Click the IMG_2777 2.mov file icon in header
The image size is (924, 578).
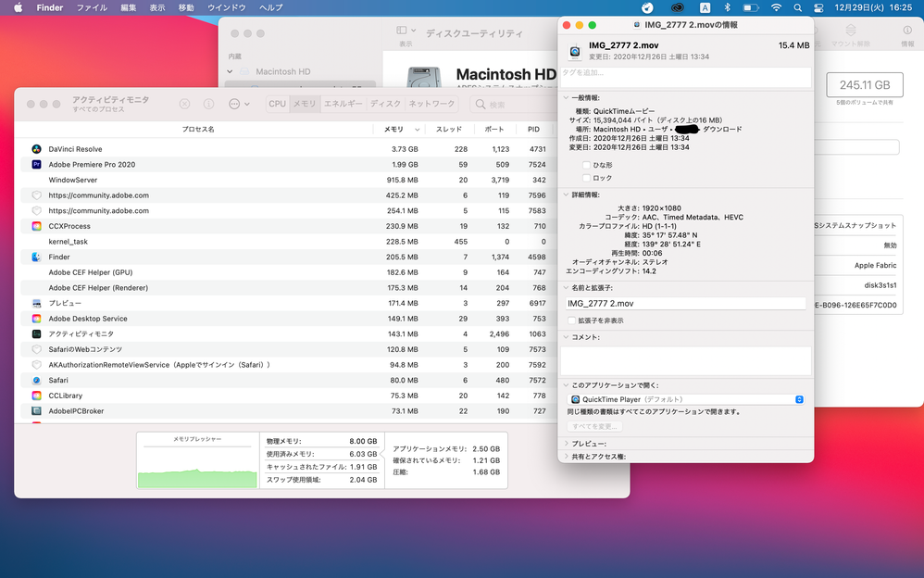[x=575, y=52]
